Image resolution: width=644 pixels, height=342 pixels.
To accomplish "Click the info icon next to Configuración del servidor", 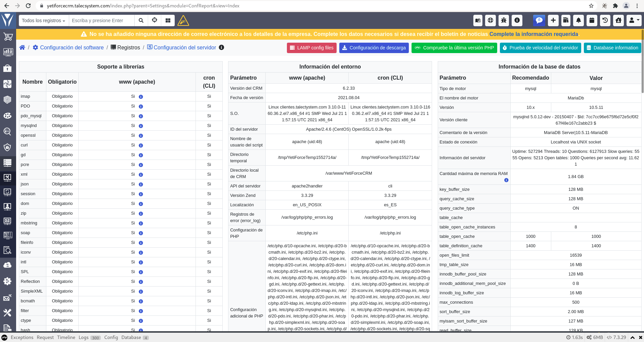I will (x=221, y=47).
